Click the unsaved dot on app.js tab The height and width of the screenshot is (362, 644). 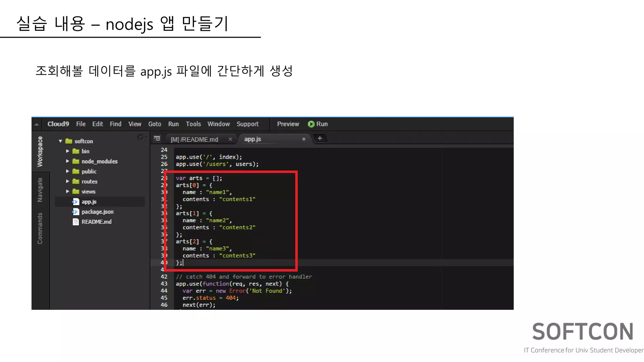[x=304, y=139]
